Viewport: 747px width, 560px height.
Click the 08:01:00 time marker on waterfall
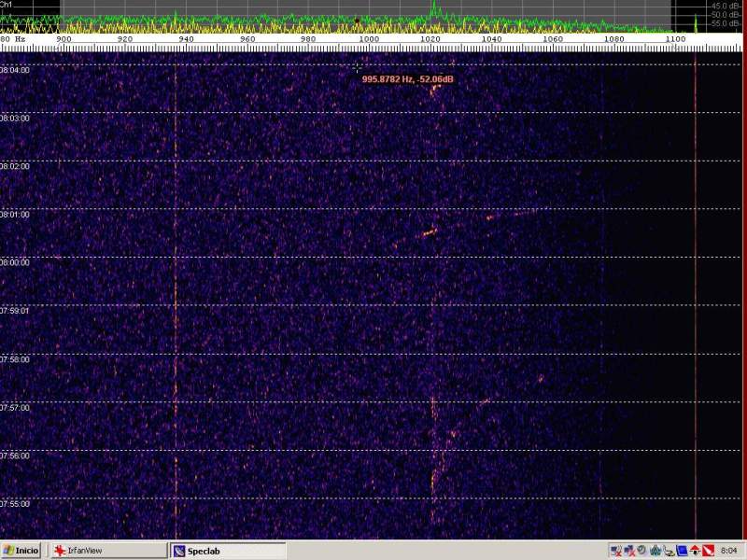16,215
